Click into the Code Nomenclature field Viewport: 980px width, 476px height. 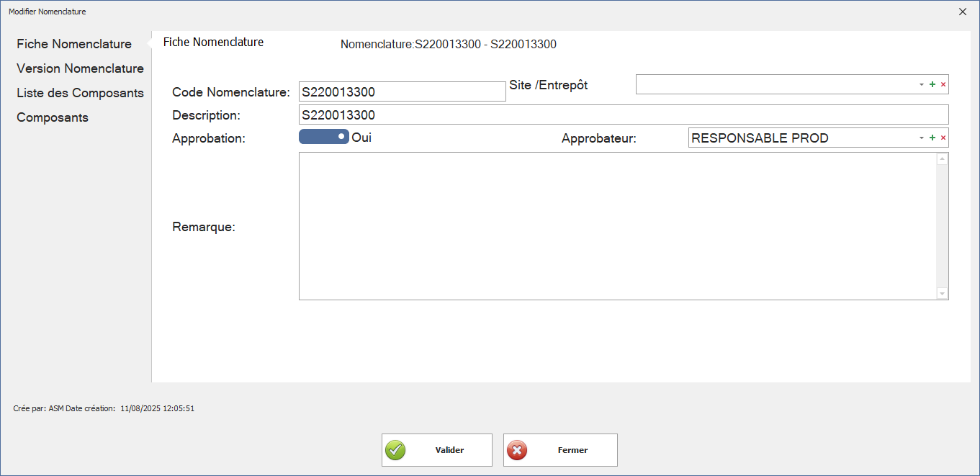tap(402, 91)
